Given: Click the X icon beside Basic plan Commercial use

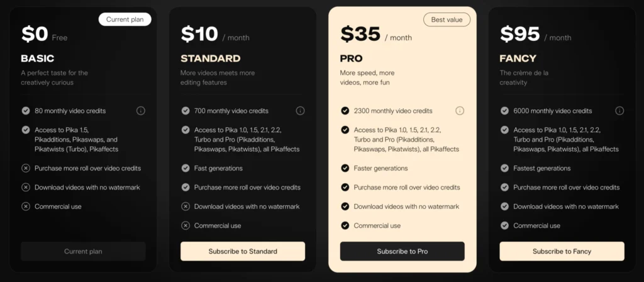Looking at the screenshot, I should pyautogui.click(x=26, y=206).
